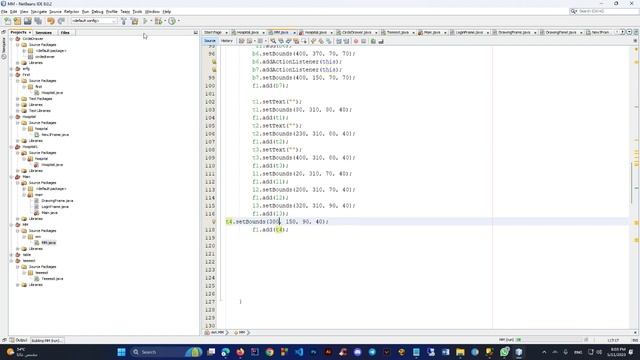Click the Comment editor toolbar icon

[x=373, y=41]
